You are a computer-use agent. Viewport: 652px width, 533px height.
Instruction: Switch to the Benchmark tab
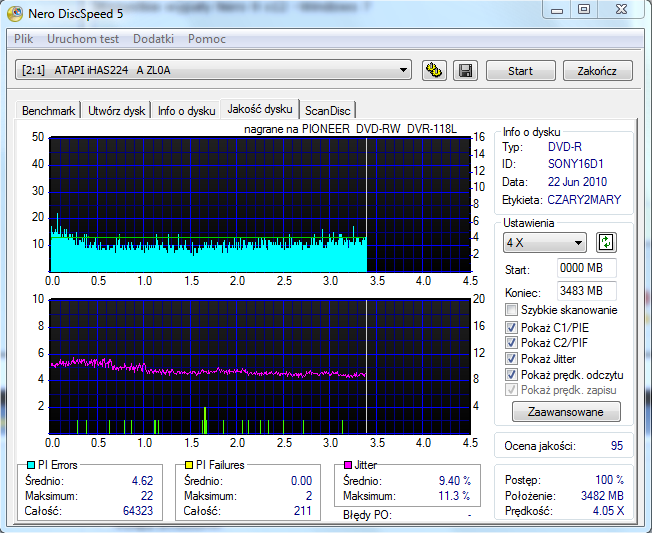pos(48,111)
